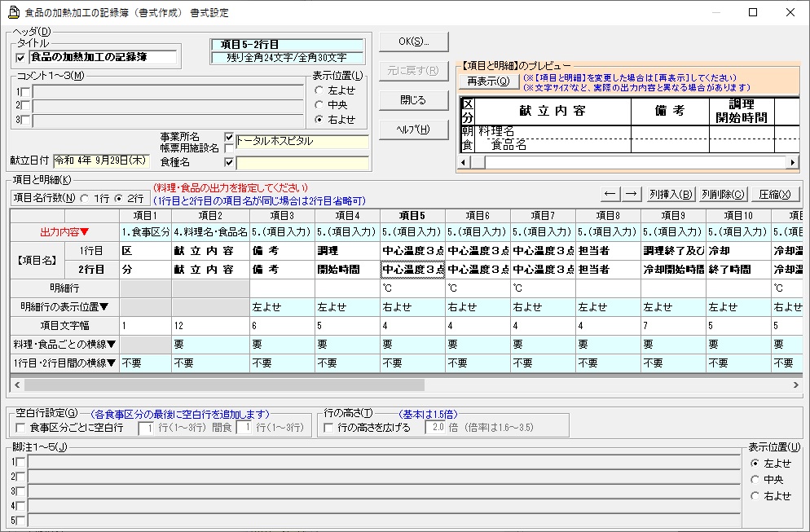Open help with ヘルプ(H) button
Image resolution: width=810 pixels, height=532 pixels.
click(x=414, y=130)
